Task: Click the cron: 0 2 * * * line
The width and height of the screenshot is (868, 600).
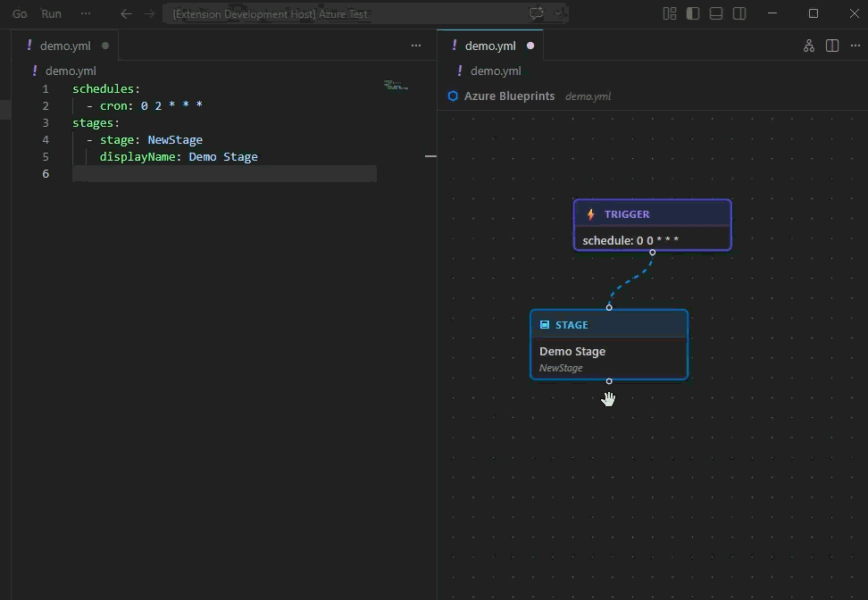Action: (x=145, y=105)
